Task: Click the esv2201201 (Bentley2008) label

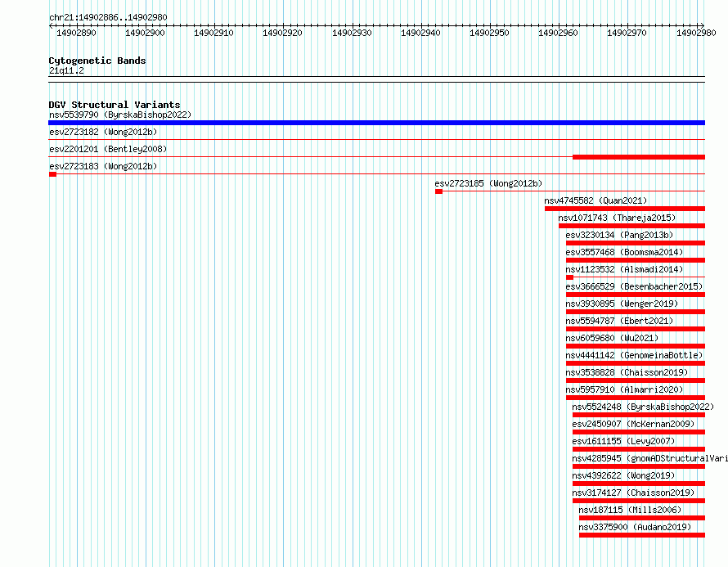Action: 108,149
